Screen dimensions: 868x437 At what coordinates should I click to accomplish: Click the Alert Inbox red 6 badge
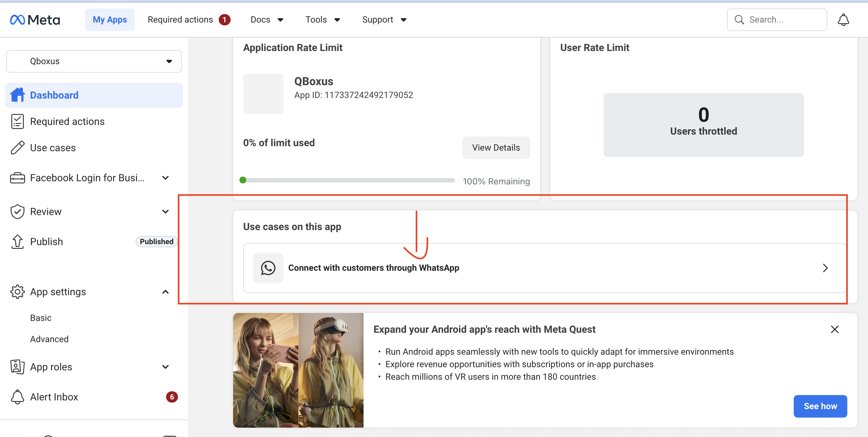pos(172,397)
